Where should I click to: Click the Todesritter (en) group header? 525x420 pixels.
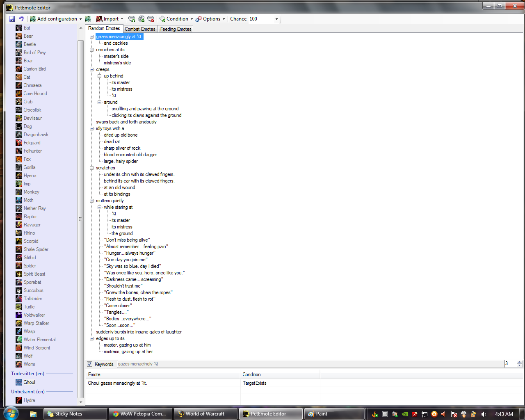[x=27, y=374]
